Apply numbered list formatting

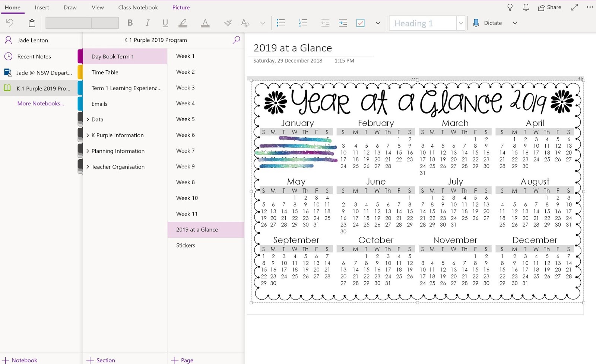(x=303, y=23)
